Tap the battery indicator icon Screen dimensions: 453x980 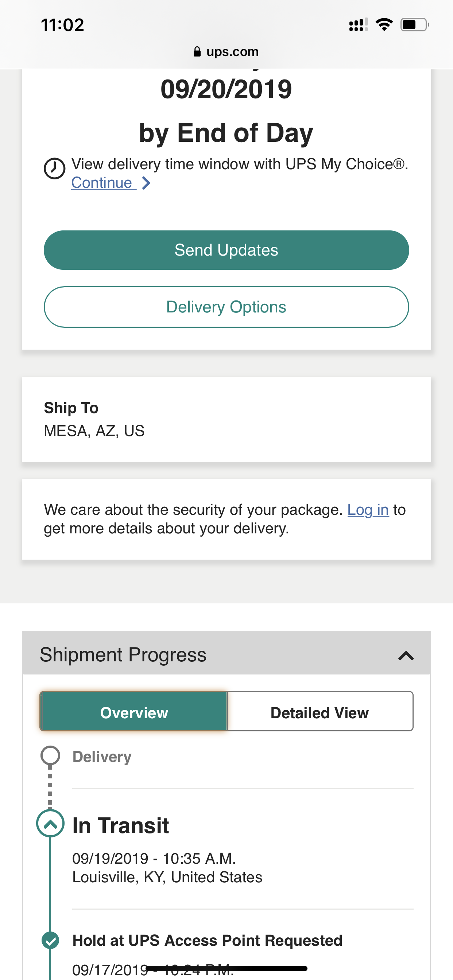click(x=415, y=25)
